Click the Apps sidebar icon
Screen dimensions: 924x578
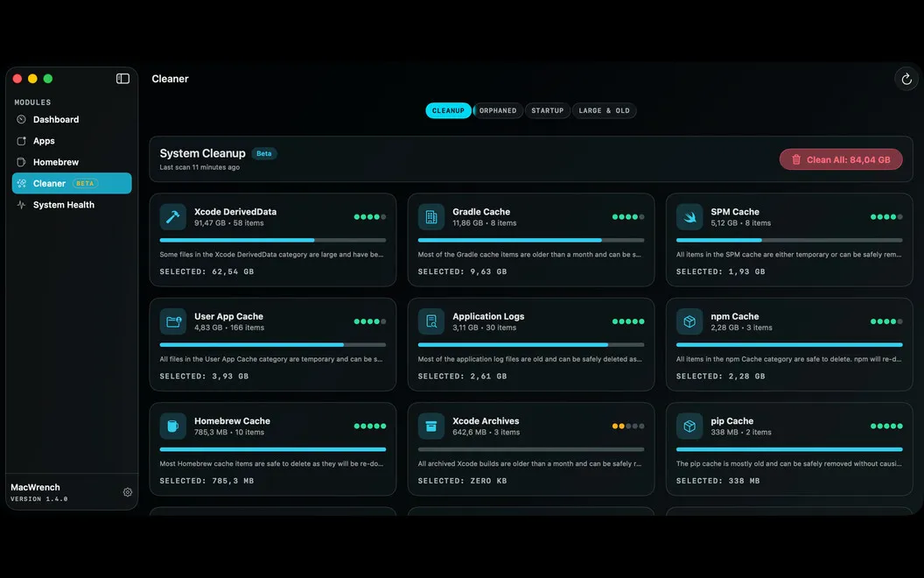(21, 141)
